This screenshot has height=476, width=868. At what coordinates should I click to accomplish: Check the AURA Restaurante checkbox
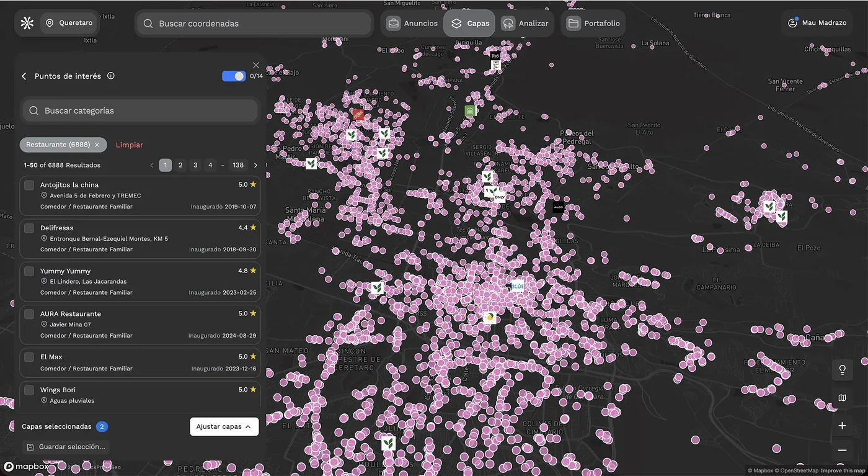29,314
